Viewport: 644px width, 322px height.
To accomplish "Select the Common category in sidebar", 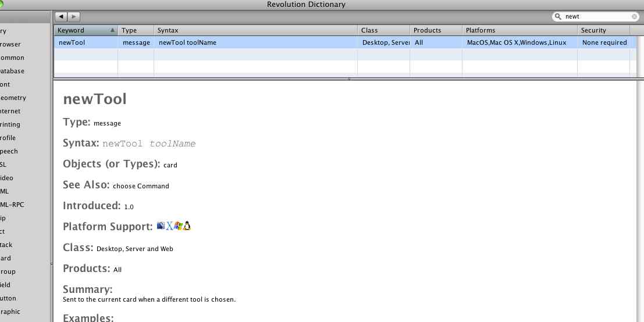I will [x=12, y=58].
